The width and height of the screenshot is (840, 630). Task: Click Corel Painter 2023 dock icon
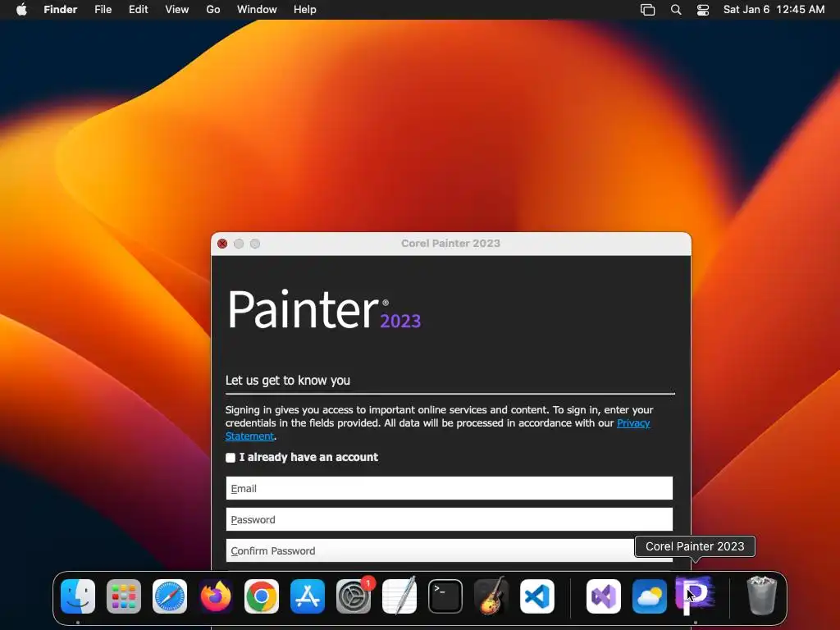pyautogui.click(x=695, y=596)
